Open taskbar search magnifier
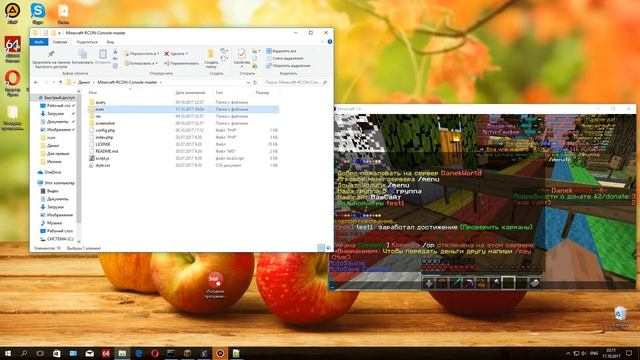The width and height of the screenshot is (640, 360). coord(24,353)
